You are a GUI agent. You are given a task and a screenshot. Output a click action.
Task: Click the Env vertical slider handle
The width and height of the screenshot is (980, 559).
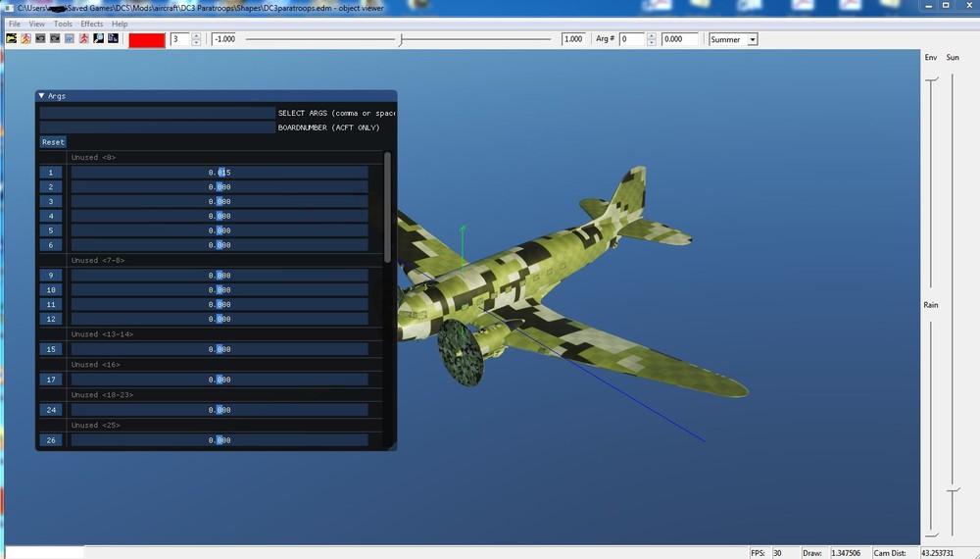pos(932,79)
